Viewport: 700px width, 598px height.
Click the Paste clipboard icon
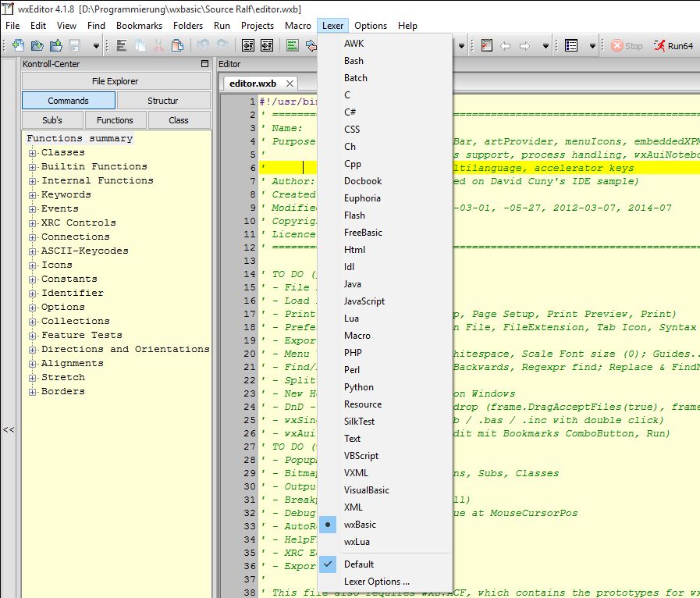point(177,46)
